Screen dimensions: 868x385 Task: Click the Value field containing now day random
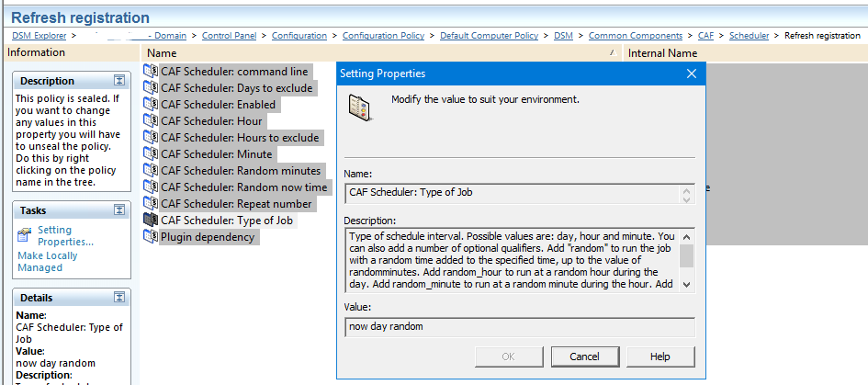pos(519,326)
